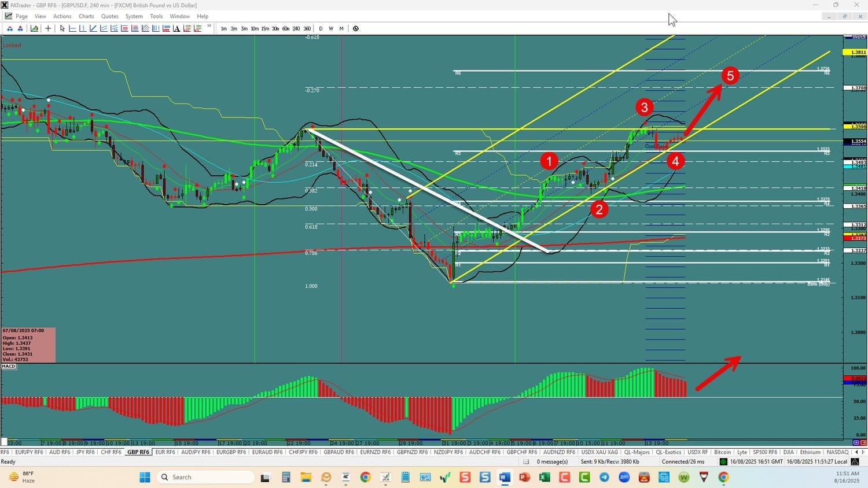
Task: Switch to the Bitcoin tab
Action: pyautogui.click(x=723, y=452)
